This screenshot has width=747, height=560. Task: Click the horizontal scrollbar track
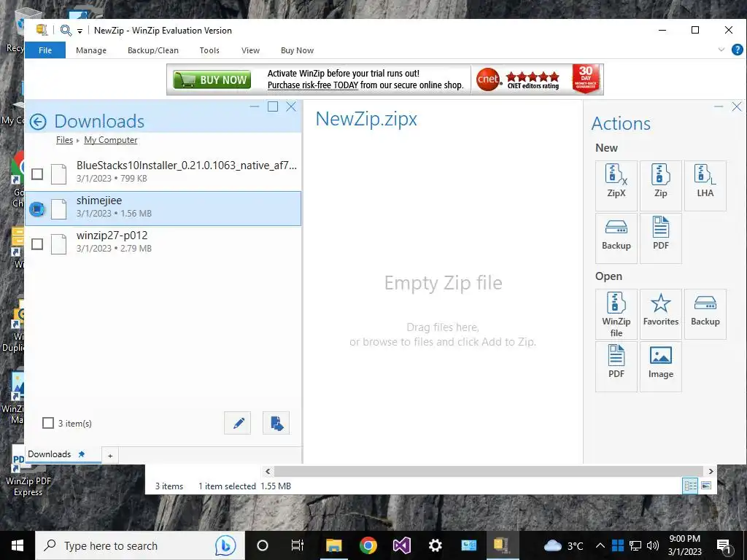tap(489, 471)
